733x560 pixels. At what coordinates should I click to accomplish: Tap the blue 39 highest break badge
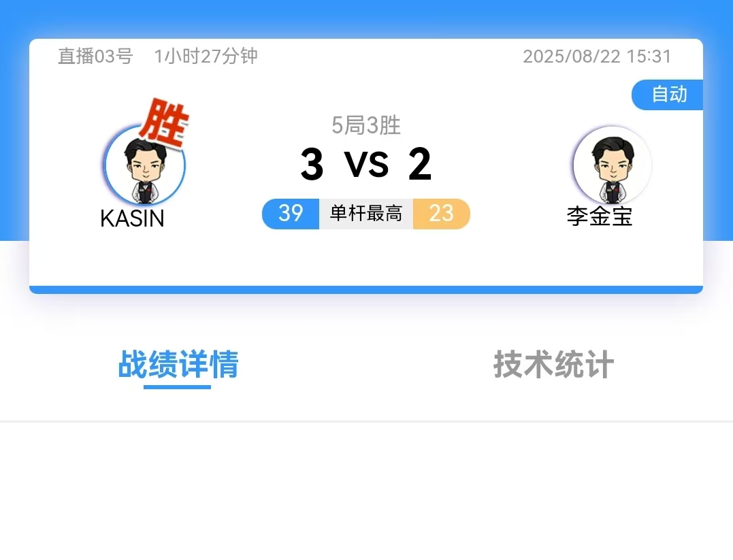click(x=291, y=214)
